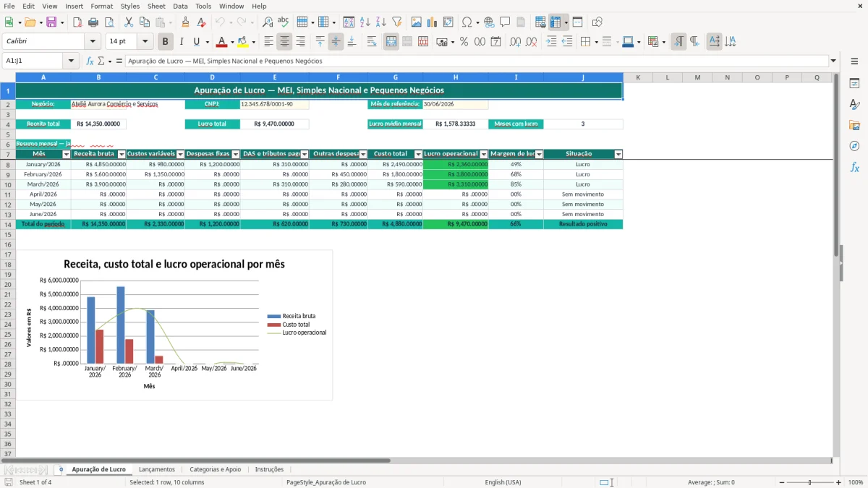Cut the selection with the scissors icon
868x488 pixels.
coord(129,22)
